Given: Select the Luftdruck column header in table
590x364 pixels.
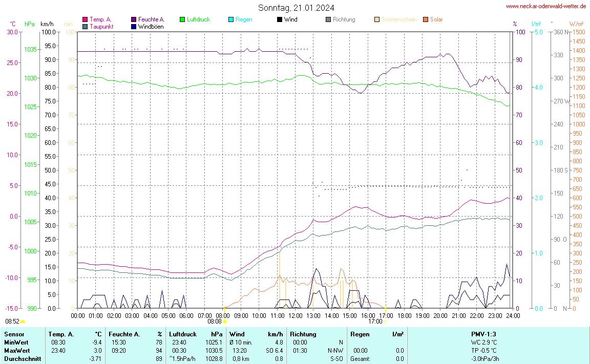Looking at the screenshot, I should (182, 334).
